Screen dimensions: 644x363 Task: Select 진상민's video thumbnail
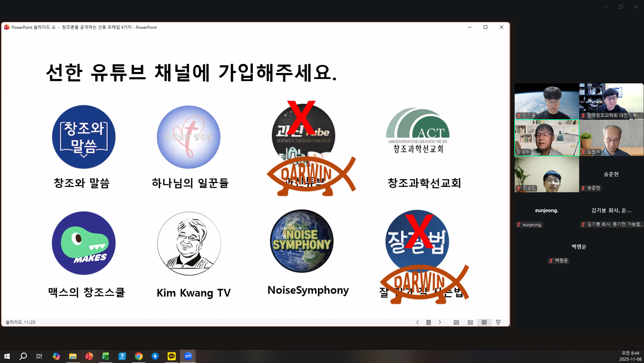pyautogui.click(x=547, y=174)
